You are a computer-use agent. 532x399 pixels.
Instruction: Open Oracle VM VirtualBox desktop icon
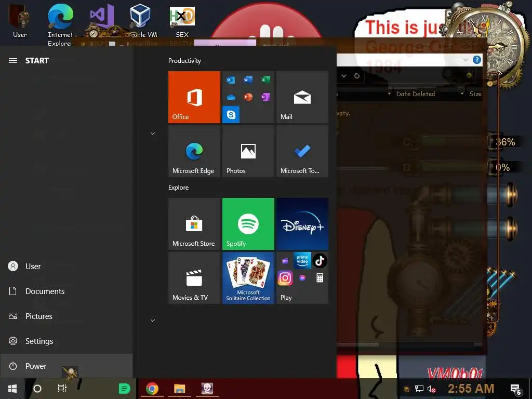coord(140,21)
